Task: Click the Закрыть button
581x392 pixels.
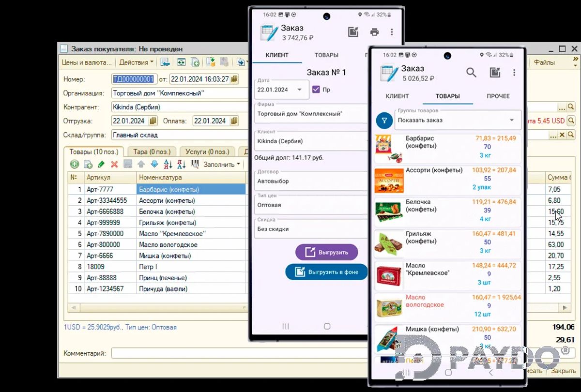Action: click(564, 371)
